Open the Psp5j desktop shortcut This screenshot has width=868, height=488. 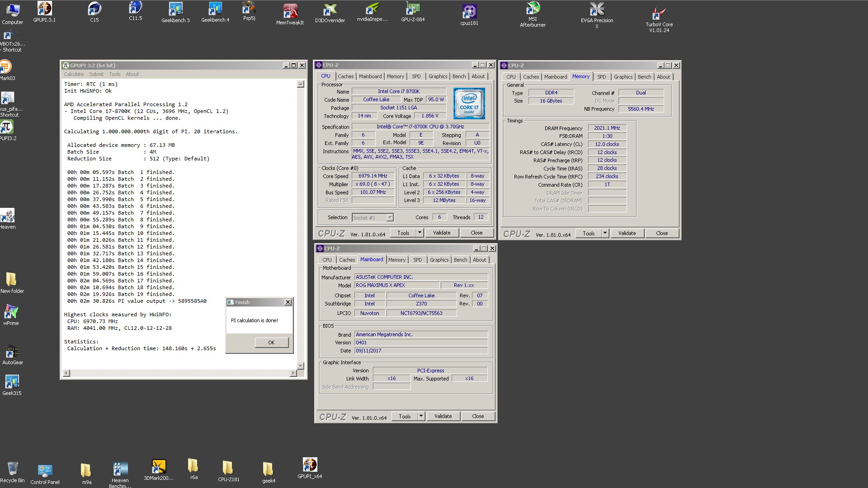(249, 11)
